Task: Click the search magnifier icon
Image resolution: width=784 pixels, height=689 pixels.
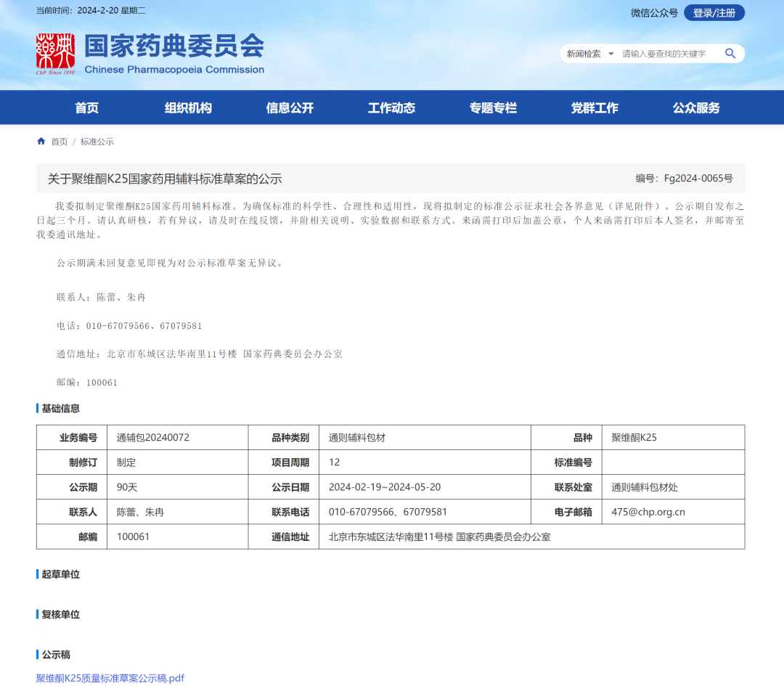Action: 730,54
